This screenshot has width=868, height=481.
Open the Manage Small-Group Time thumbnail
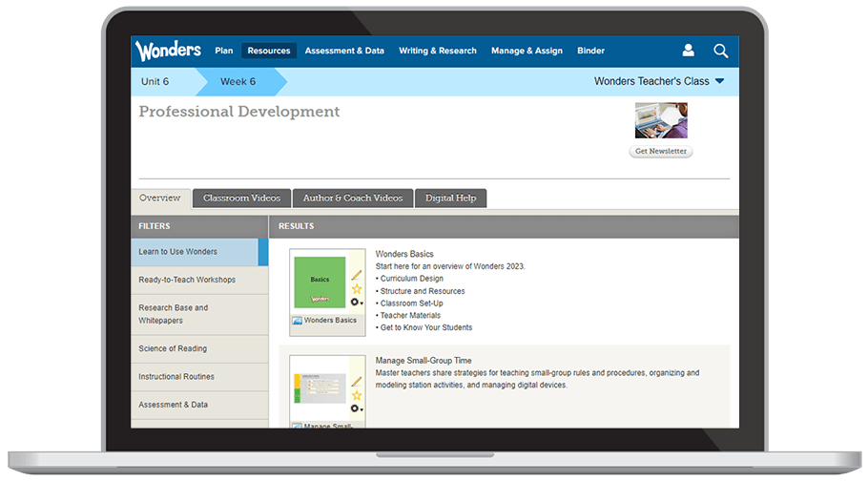pyautogui.click(x=320, y=388)
